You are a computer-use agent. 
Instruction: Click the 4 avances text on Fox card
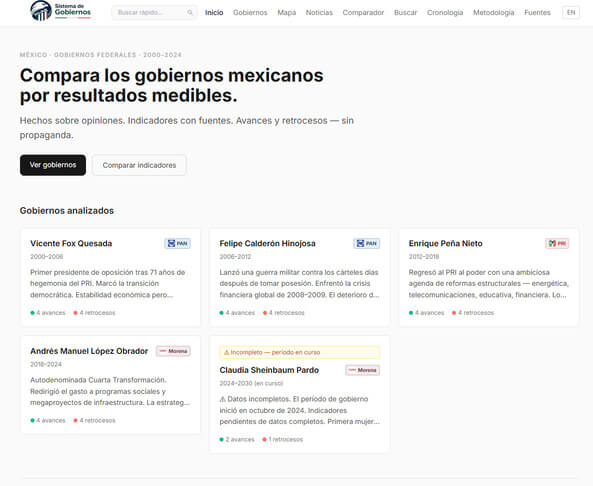pos(51,313)
